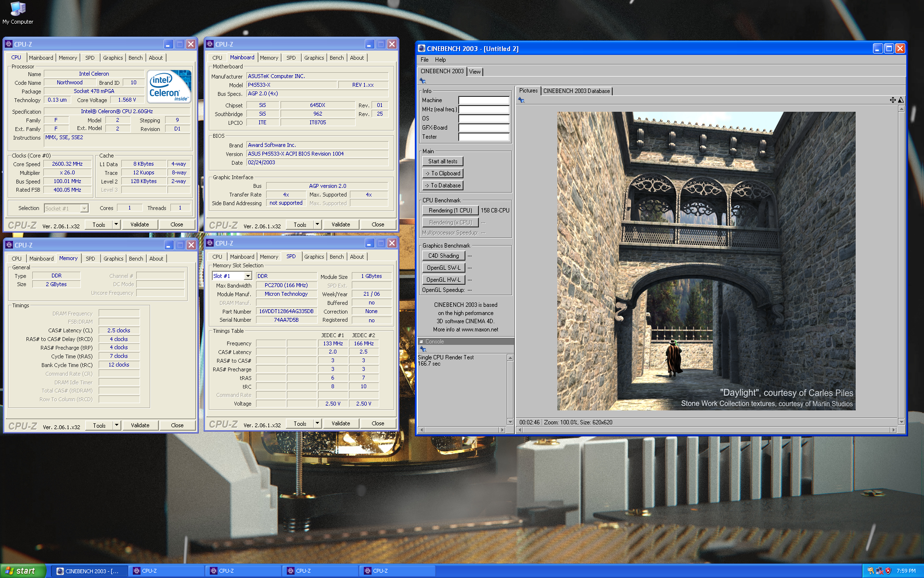Click the OpenGL HW-L button
The image size is (924, 578).
(444, 280)
